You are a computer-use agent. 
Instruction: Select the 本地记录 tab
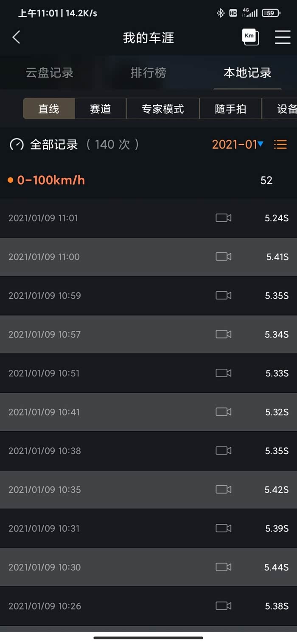pyautogui.click(x=247, y=73)
